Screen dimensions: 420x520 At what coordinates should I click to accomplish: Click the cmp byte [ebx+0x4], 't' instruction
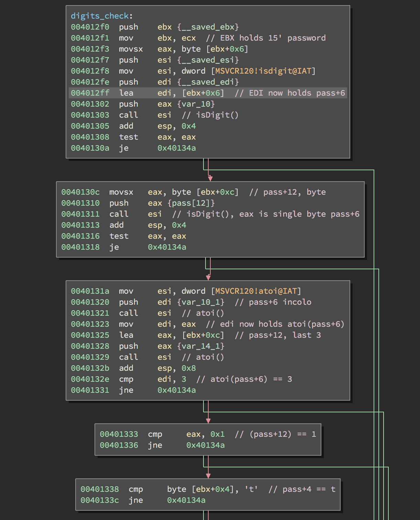point(206,489)
